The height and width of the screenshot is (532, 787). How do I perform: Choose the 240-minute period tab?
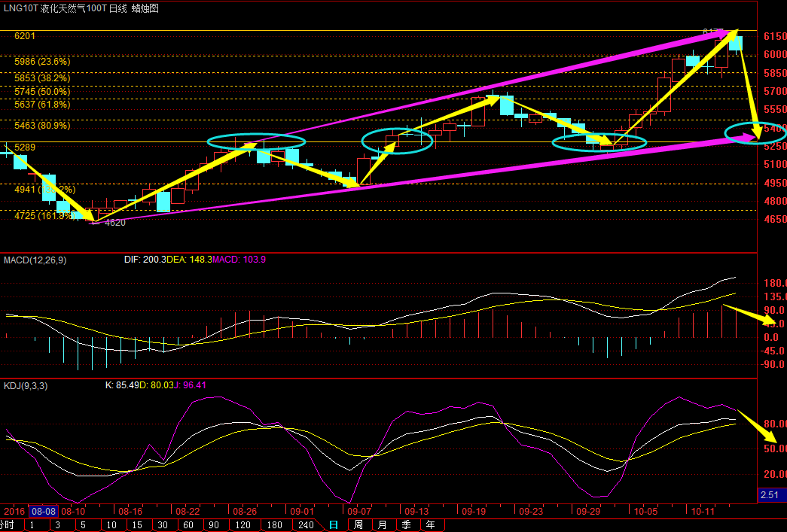coord(305,524)
